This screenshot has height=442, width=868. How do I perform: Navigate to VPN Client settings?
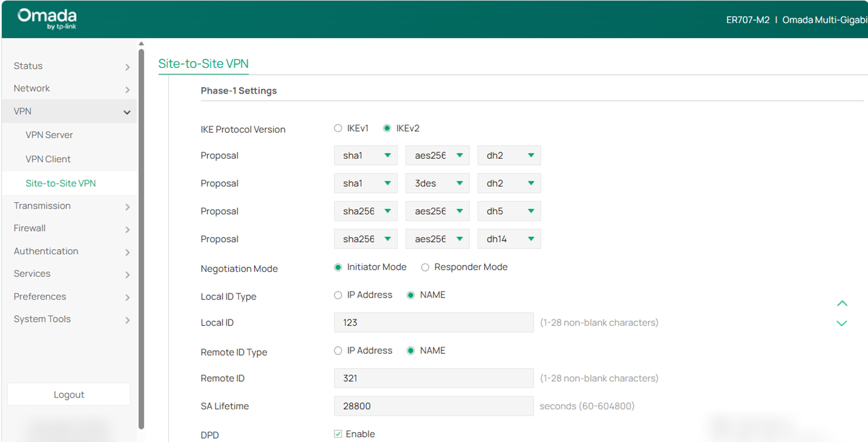(x=48, y=159)
